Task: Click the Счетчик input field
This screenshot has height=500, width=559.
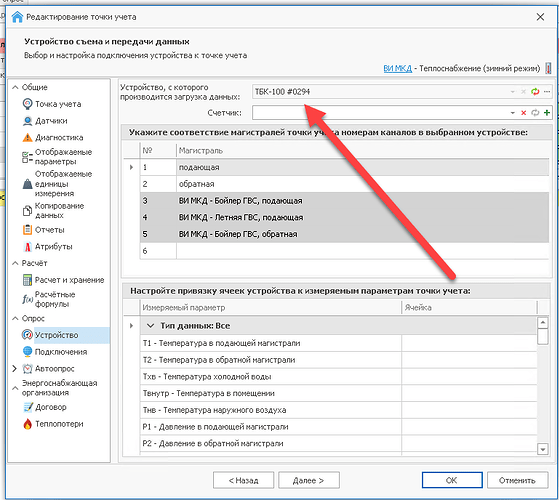Action: [380, 113]
